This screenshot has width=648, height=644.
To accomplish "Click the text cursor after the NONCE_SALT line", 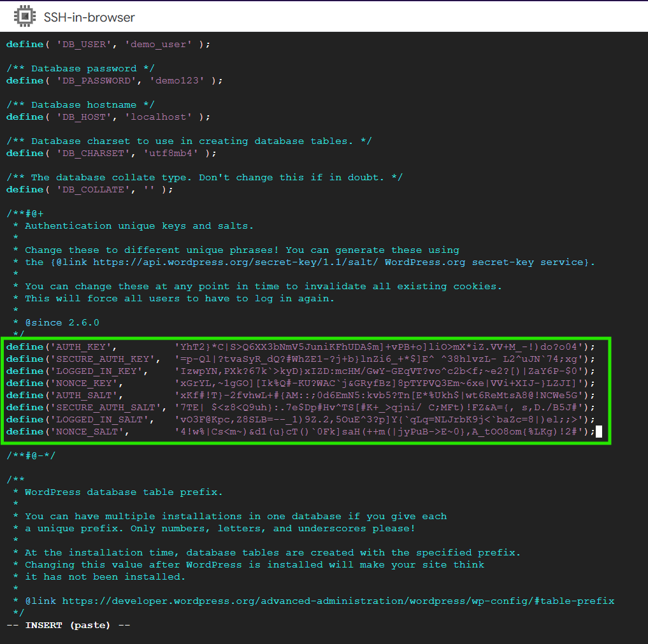I will coord(599,432).
